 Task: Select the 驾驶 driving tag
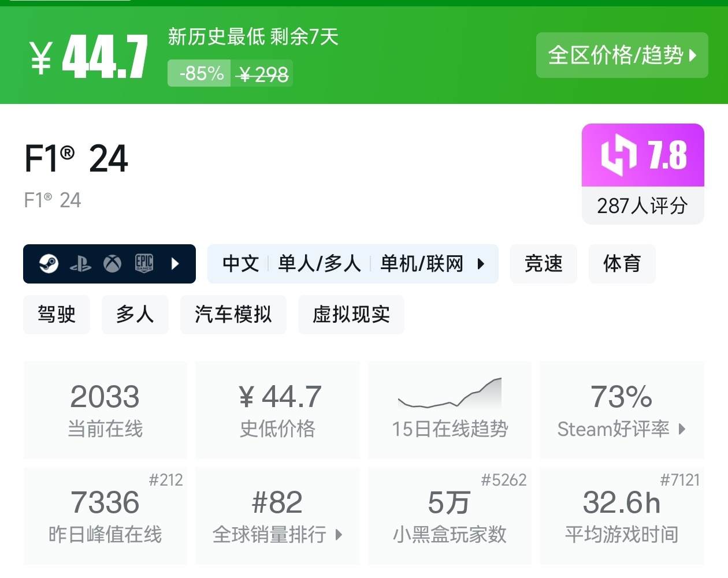[57, 315]
